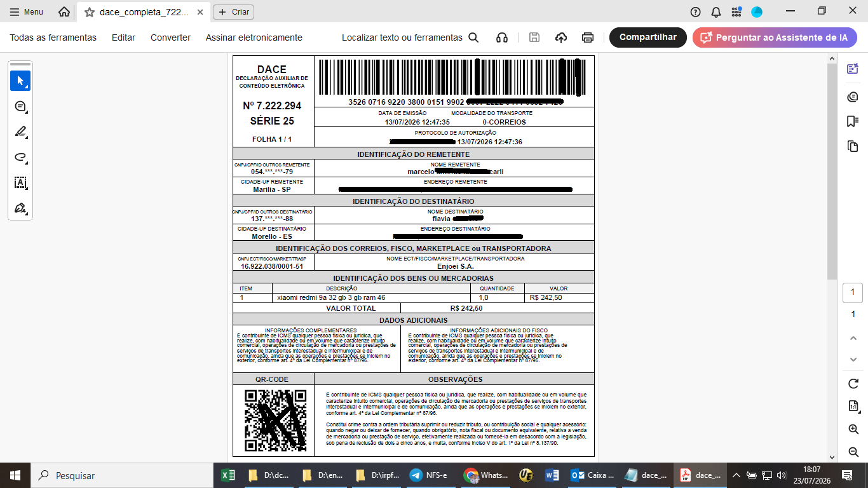Pick the highlighter pen tool
Image resolution: width=868 pixels, height=488 pixels.
tap(20, 132)
